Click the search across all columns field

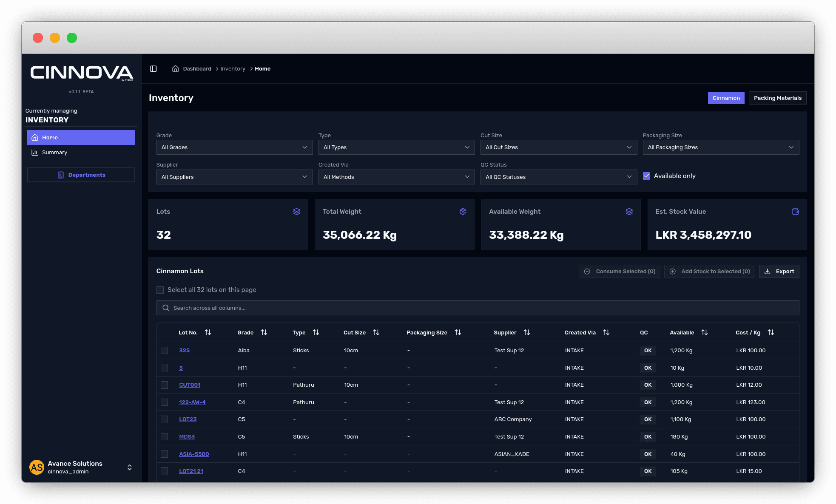point(478,308)
